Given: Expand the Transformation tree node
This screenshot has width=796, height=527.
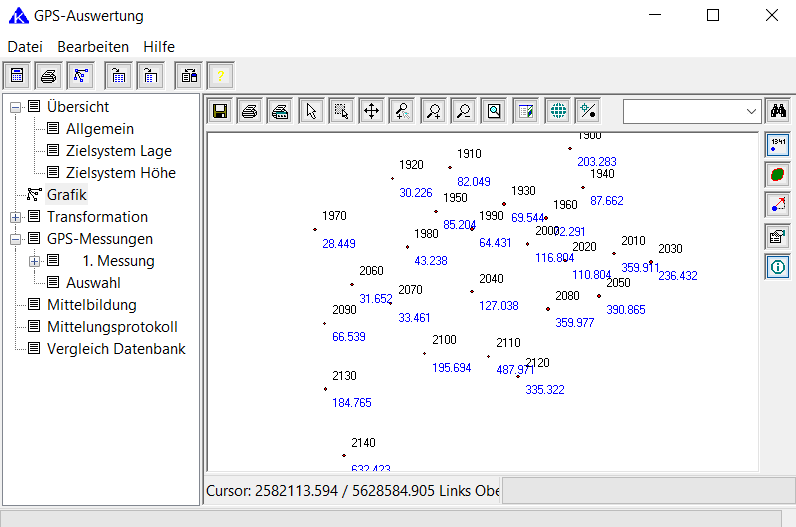Looking at the screenshot, I should click(16, 217).
